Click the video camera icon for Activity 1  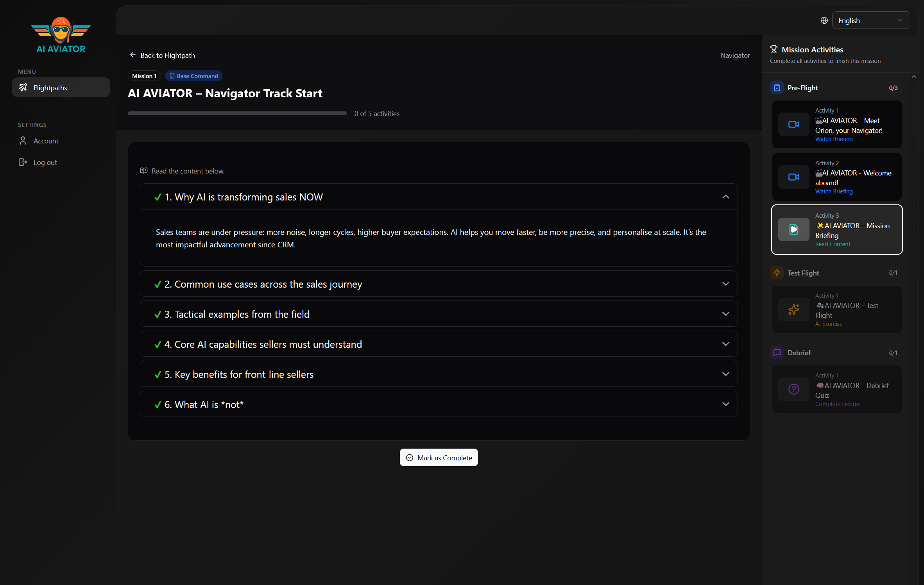(x=793, y=124)
